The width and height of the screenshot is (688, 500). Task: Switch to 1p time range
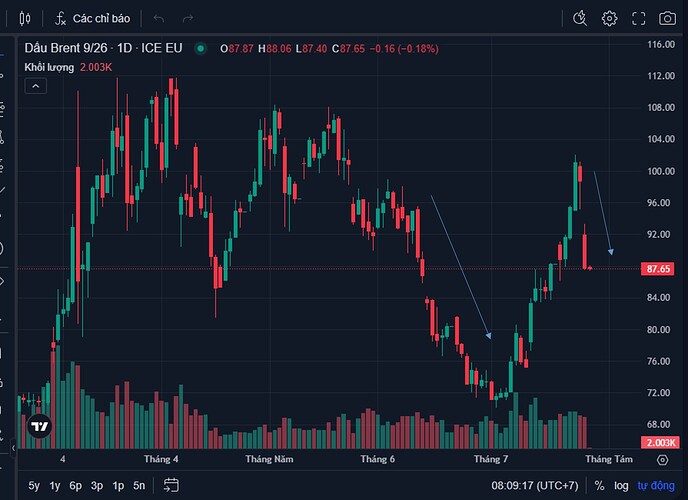118,486
